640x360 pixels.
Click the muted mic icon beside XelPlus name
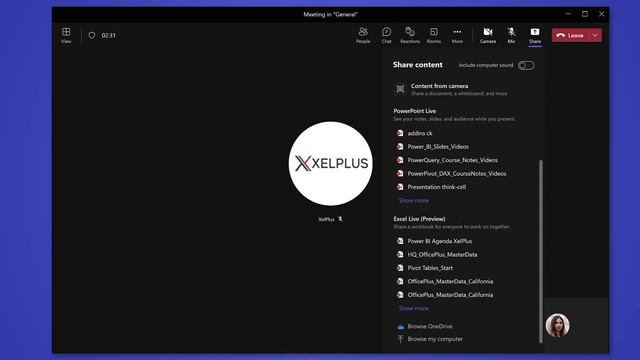340,219
